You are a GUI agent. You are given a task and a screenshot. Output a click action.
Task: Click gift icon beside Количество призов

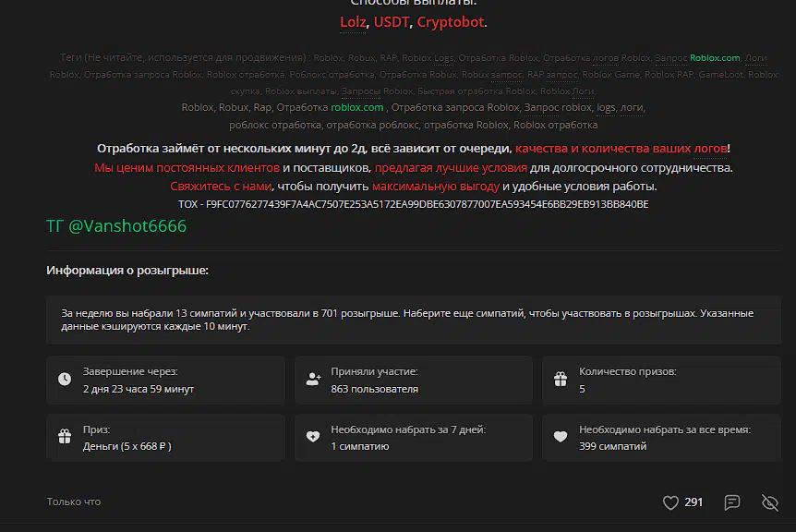point(561,379)
